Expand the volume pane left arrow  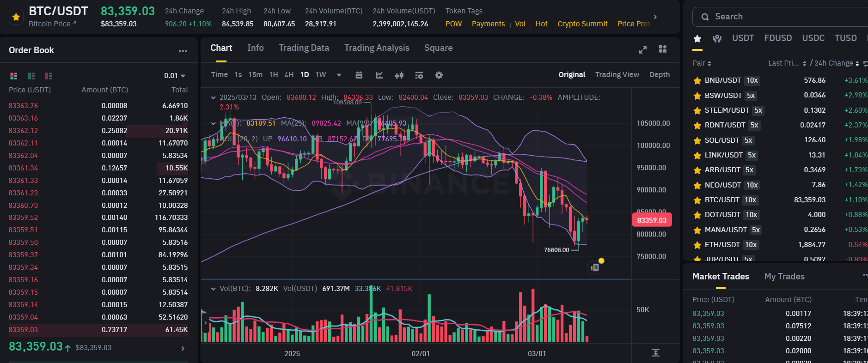pos(206,323)
